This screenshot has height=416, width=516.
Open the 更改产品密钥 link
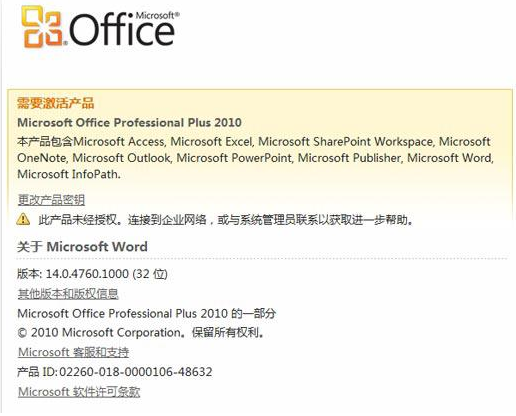(x=51, y=200)
